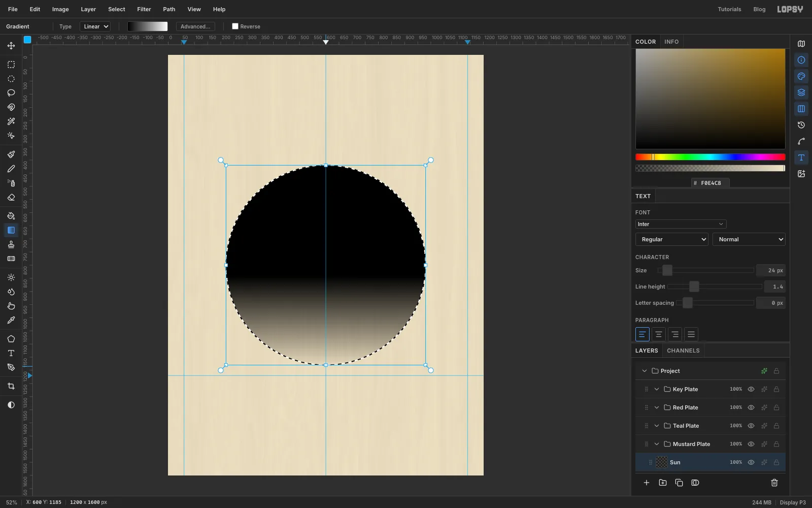Viewport: 812px width, 508px height.
Task: Delete layer using the trash icon
Action: [x=774, y=483]
